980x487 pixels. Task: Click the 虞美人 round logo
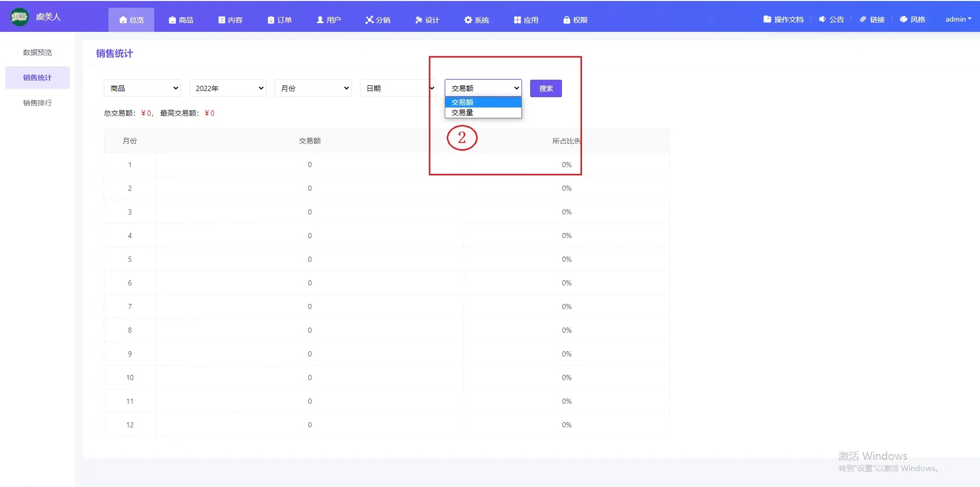[x=20, y=17]
